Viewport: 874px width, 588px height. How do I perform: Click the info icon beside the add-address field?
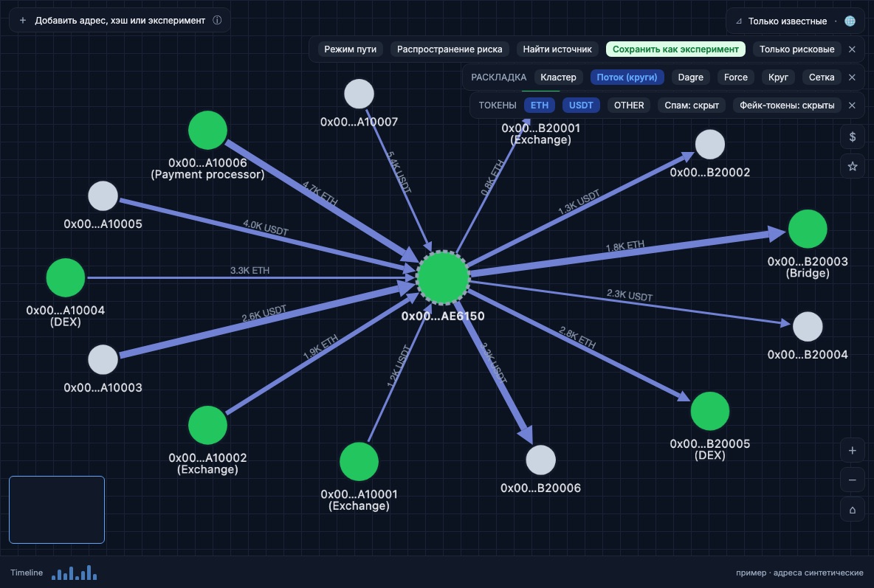pos(217,20)
